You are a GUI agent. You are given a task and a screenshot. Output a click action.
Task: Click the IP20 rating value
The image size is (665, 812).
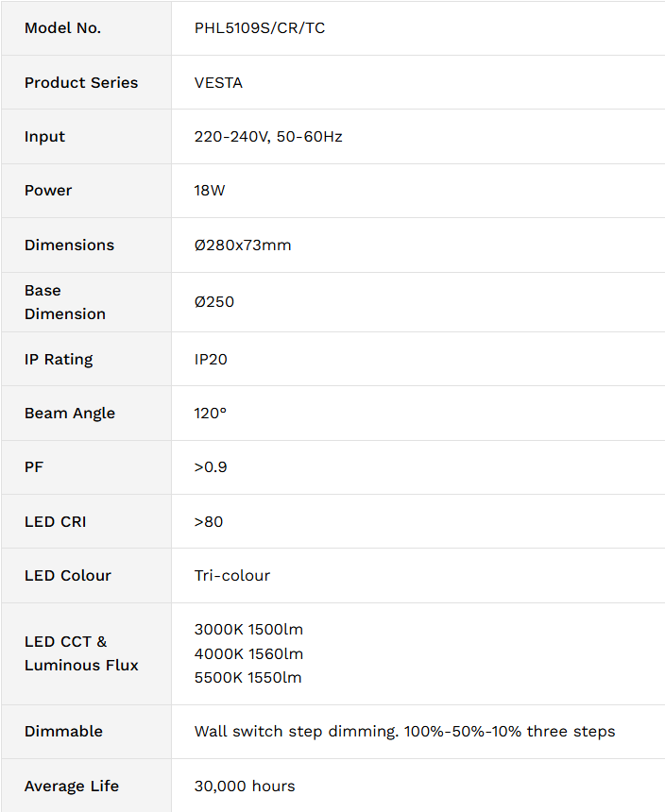pyautogui.click(x=211, y=360)
